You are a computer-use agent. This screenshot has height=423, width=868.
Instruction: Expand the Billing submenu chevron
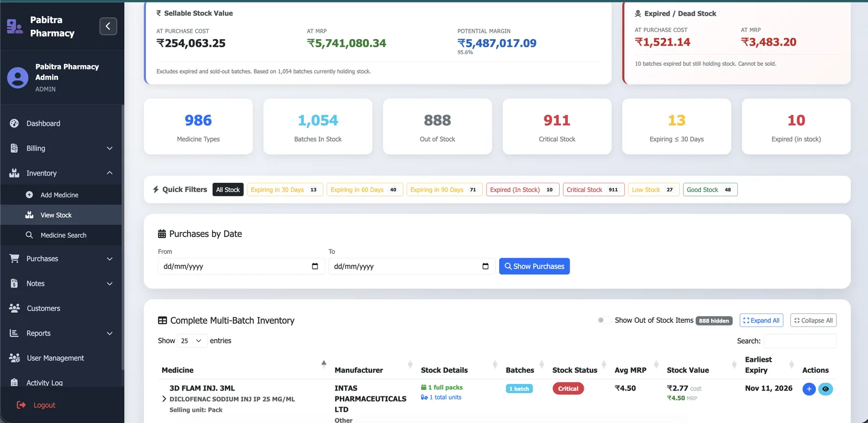pos(110,148)
